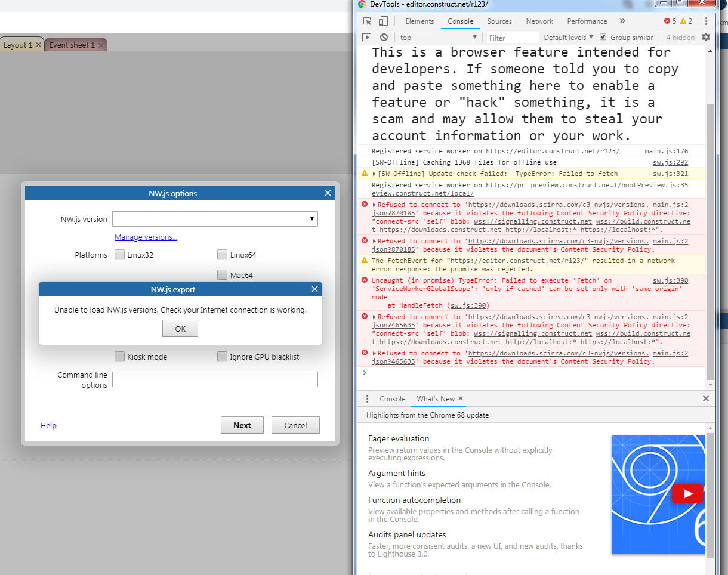Select the Event sheet 1 tab
This screenshot has height=575, width=728.
72,44
